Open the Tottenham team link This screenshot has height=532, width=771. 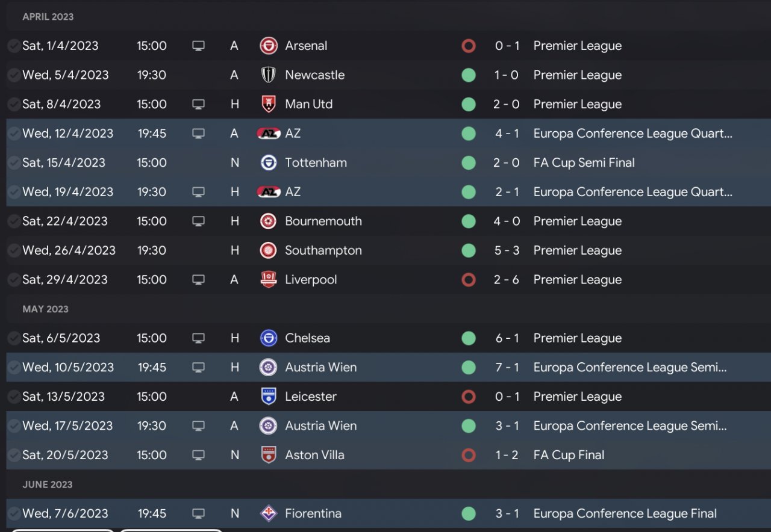[316, 162]
